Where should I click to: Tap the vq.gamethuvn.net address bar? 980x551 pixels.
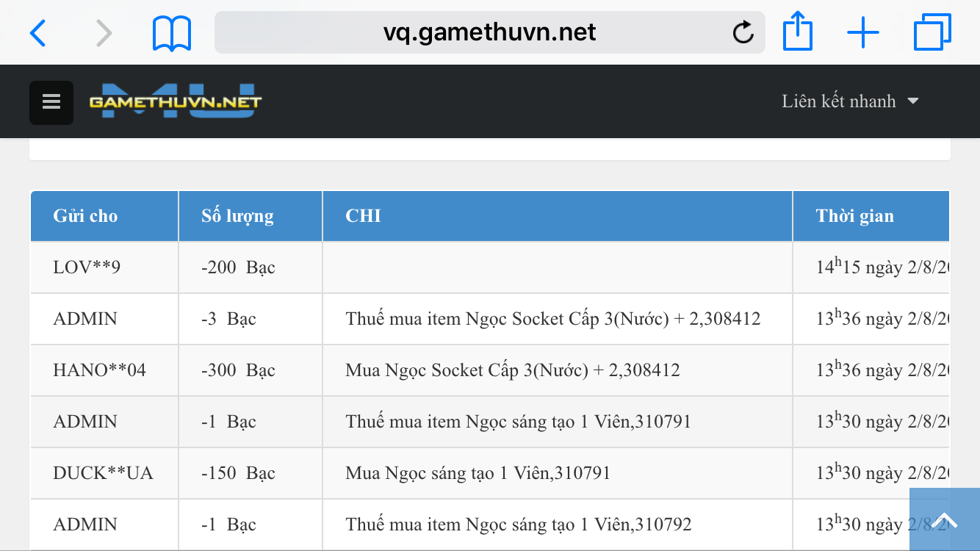click(x=489, y=32)
